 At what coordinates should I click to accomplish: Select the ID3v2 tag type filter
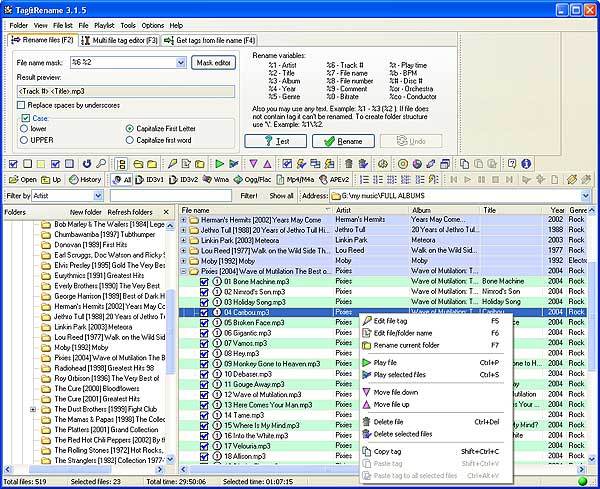[183, 179]
